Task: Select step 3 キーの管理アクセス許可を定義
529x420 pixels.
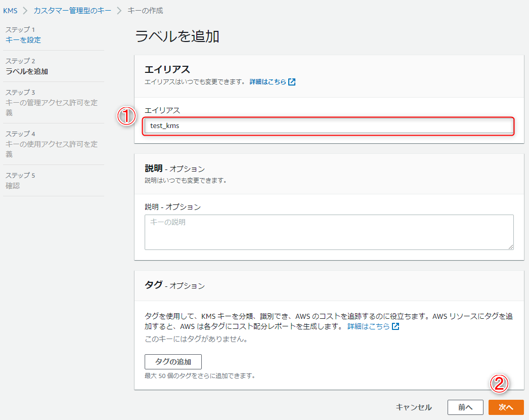Action: pos(51,107)
